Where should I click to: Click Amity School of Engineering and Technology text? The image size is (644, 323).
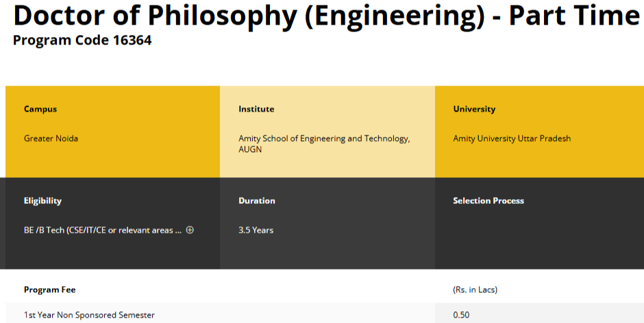pyautogui.click(x=324, y=138)
